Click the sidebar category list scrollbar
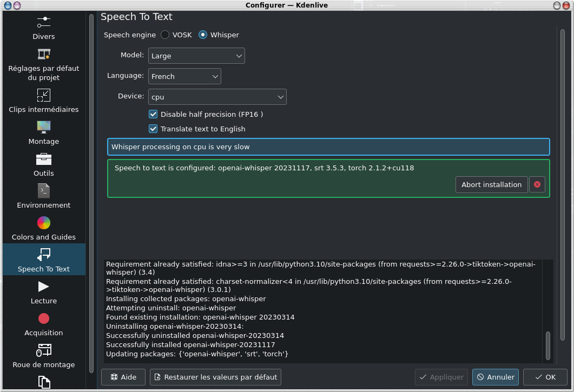 pos(91,193)
